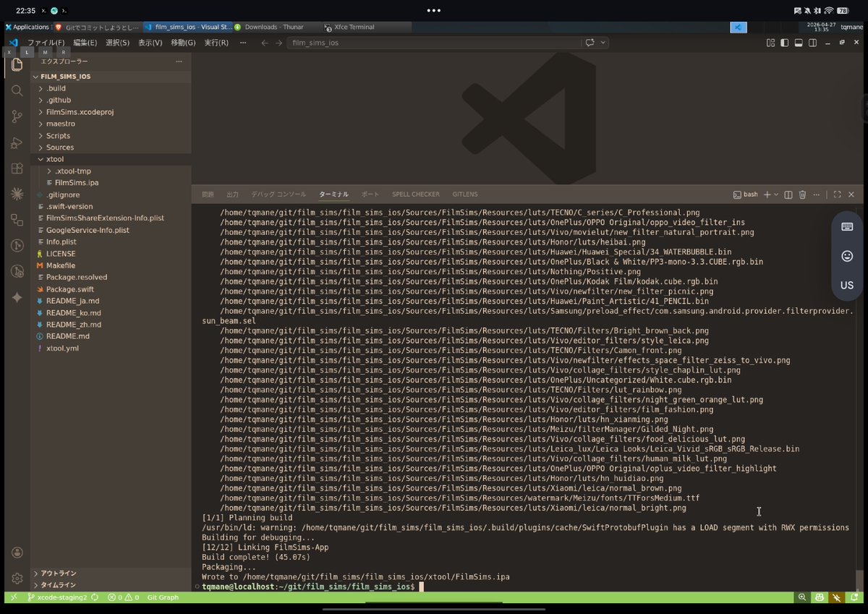This screenshot has width=868, height=614.
Task: Expand the Sources folder
Action: coord(111,148)
